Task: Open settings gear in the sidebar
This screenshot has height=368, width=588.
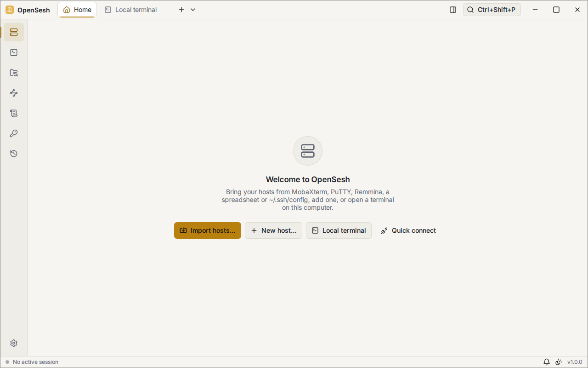Action: point(14,343)
